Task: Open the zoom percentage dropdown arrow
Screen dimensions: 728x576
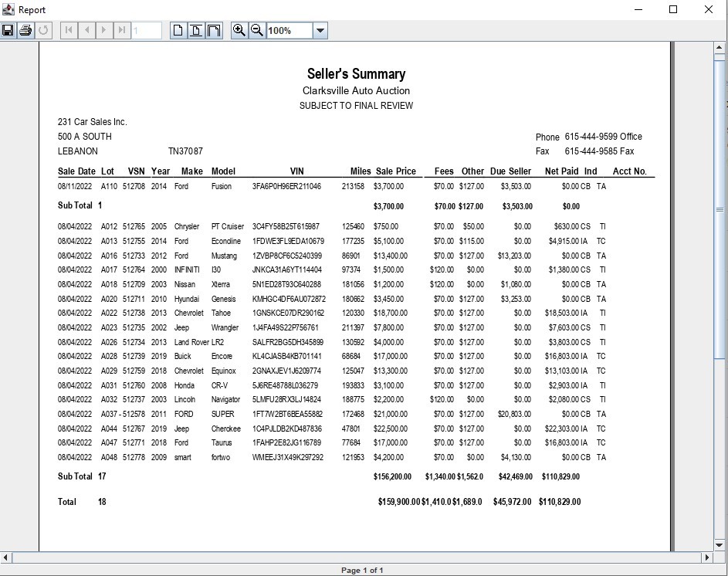Action: pyautogui.click(x=320, y=31)
